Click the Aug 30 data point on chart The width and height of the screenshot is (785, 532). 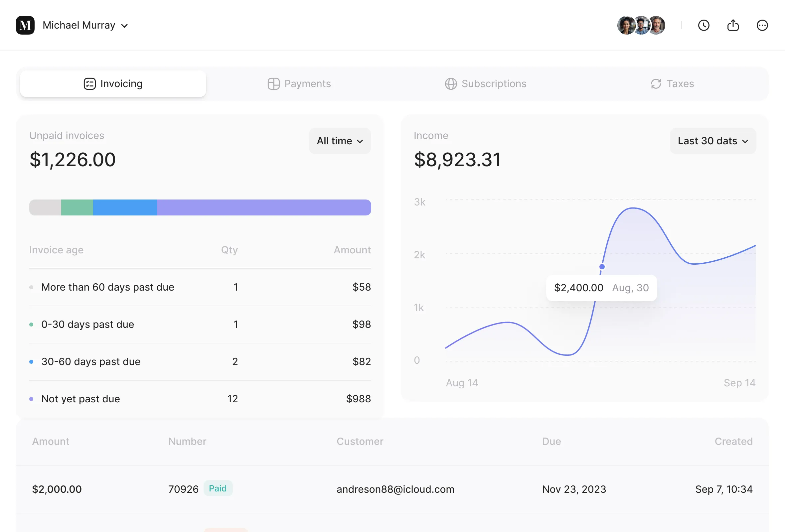(602, 267)
